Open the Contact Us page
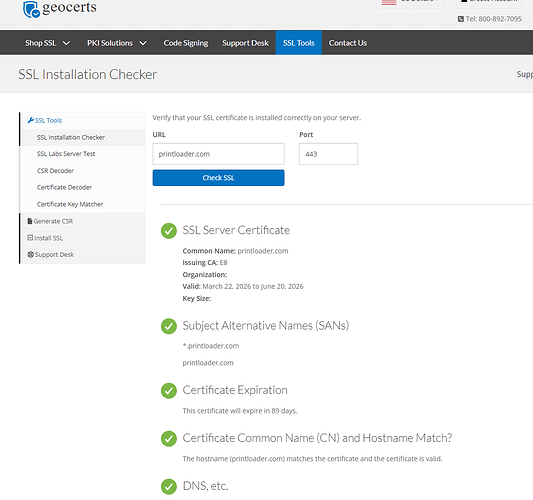 pos(348,43)
